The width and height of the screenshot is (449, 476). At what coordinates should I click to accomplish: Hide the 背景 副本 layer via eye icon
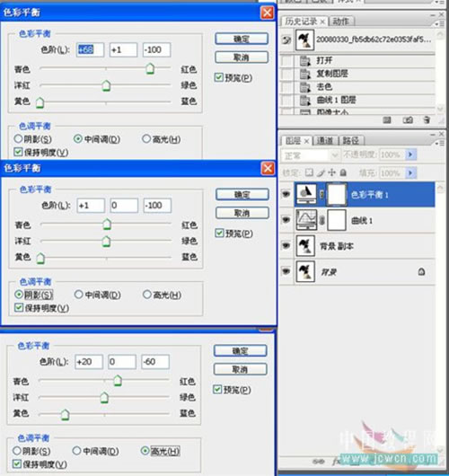coord(286,245)
